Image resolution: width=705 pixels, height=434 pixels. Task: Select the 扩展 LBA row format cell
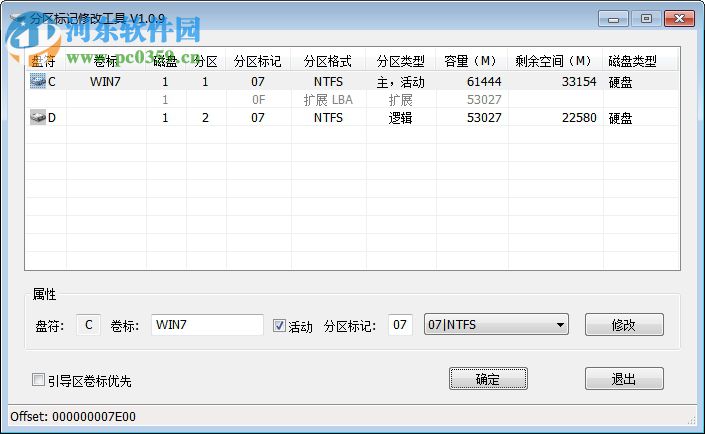click(328, 100)
